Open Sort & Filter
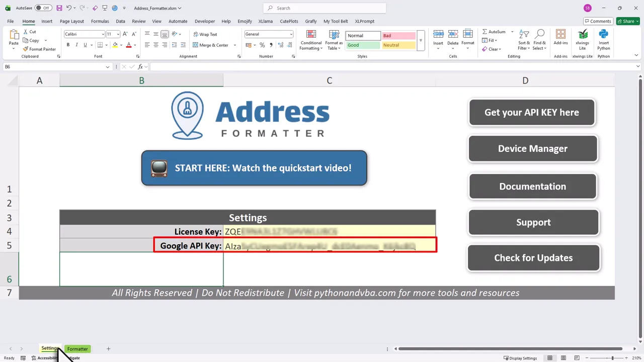 (x=524, y=40)
